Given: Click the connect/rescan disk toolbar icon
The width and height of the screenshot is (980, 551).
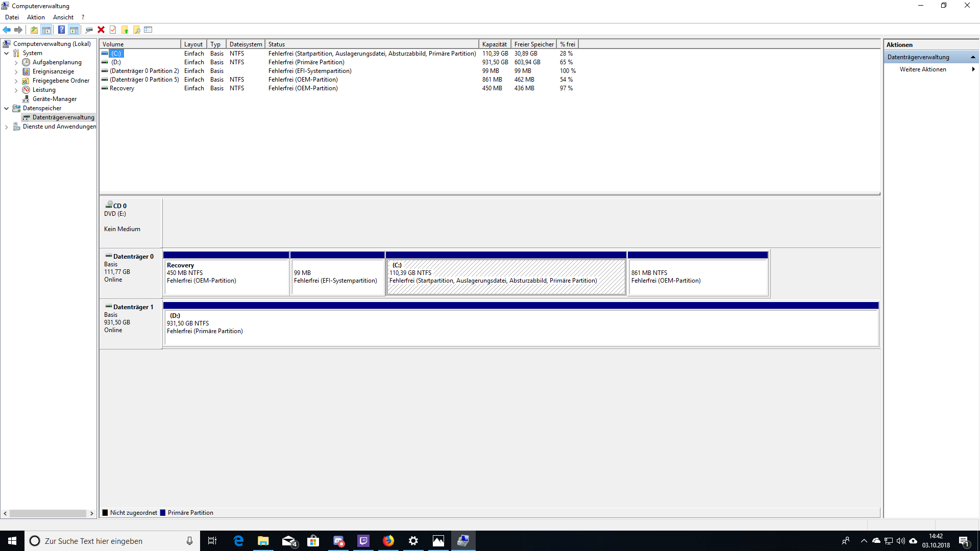Looking at the screenshot, I should 89,30.
